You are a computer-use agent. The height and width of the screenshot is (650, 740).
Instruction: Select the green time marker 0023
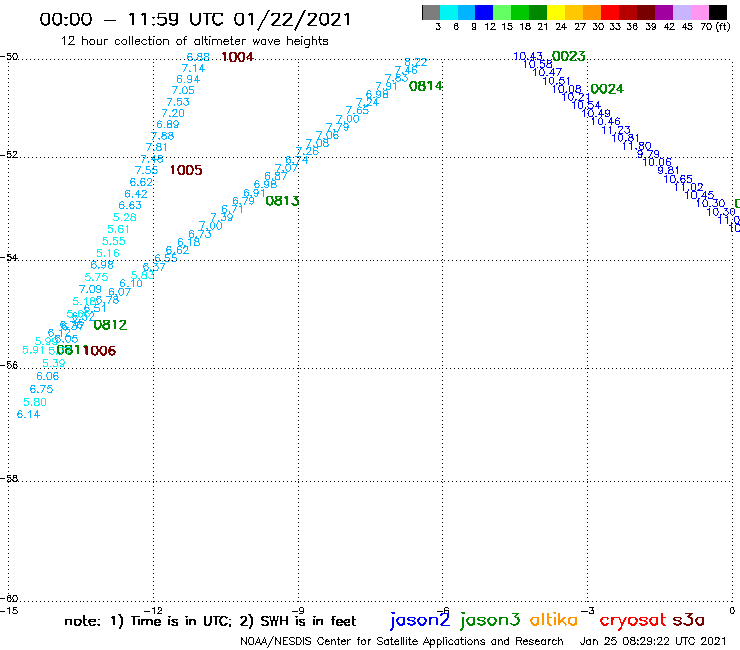pyautogui.click(x=569, y=56)
